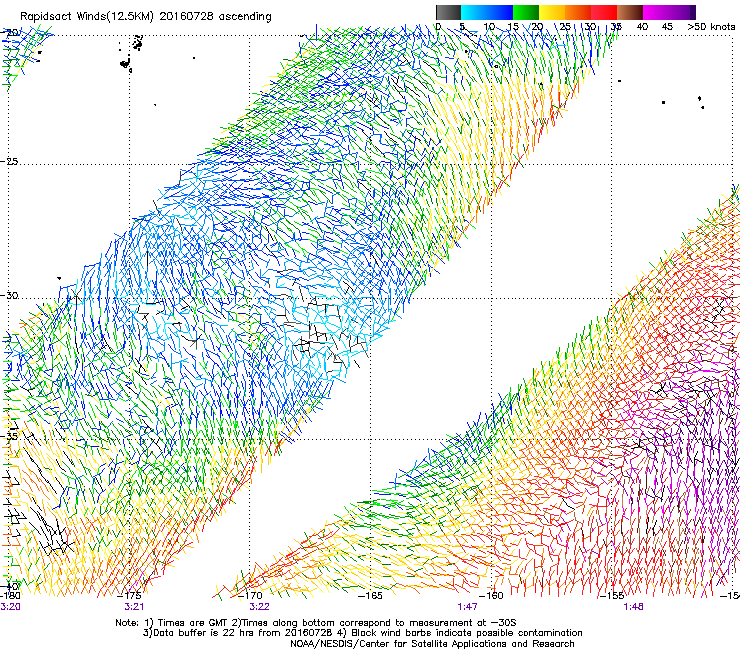Click the '40' label under the color bar
740x650 pixels.
click(x=642, y=26)
